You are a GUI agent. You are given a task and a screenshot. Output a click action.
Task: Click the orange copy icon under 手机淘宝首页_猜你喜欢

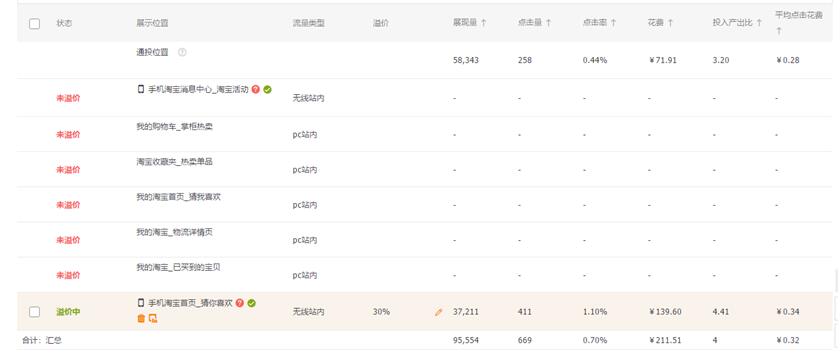[153, 318]
